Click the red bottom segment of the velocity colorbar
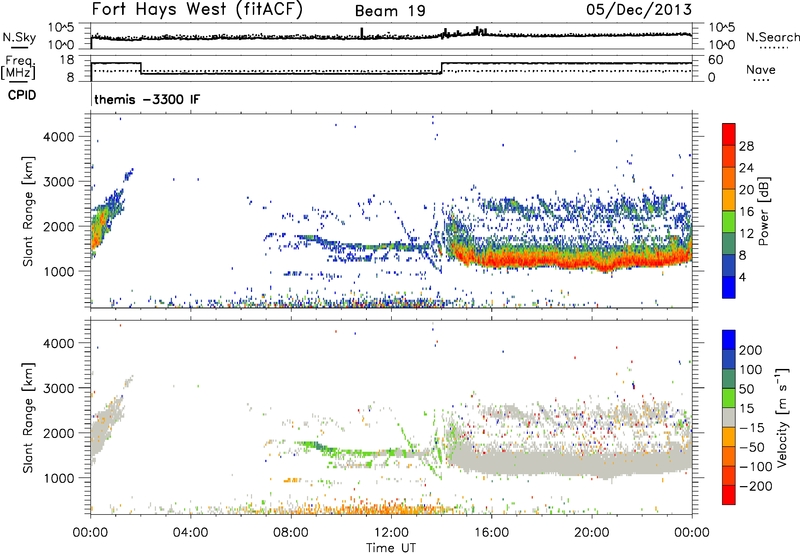800x554 pixels. (x=729, y=495)
